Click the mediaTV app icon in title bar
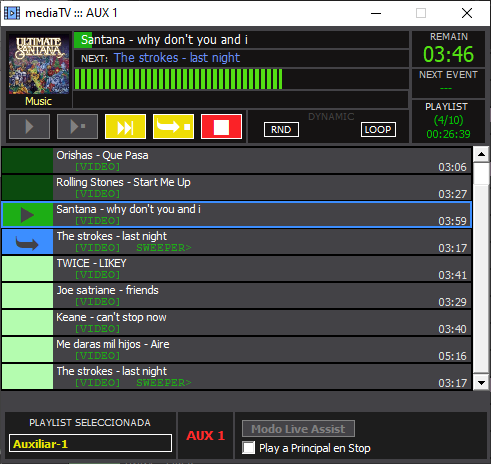 pos(12,13)
